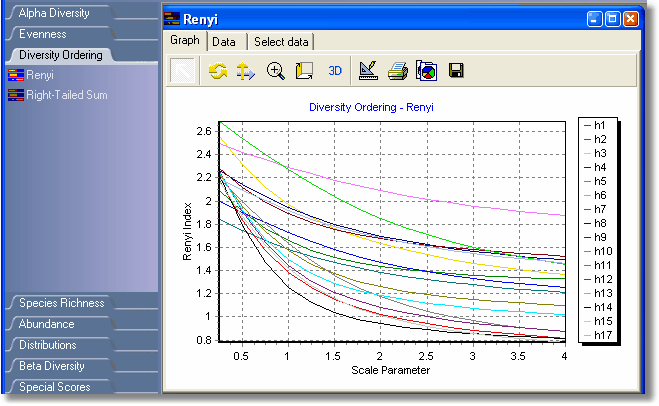Image resolution: width=659 pixels, height=406 pixels.
Task: Switch to the Data tab
Action: tap(224, 41)
